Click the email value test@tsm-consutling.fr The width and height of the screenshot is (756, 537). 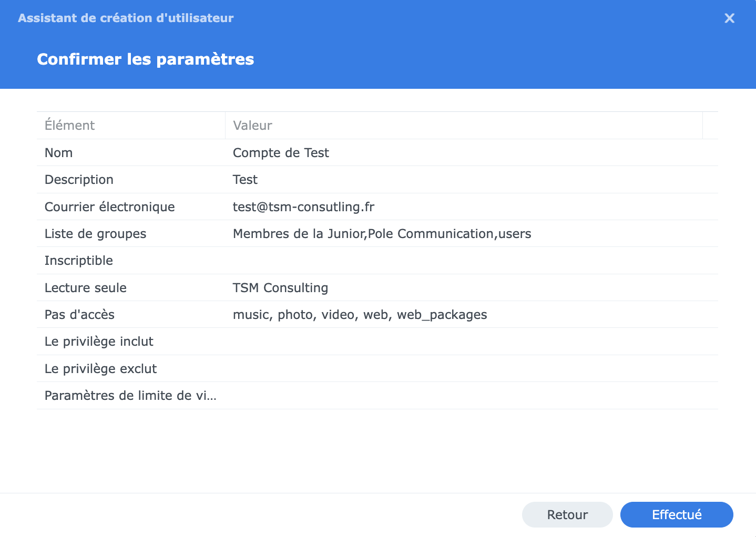(x=303, y=207)
